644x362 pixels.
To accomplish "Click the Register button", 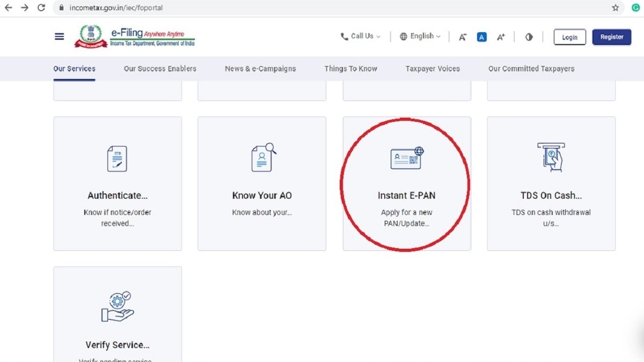I will 611,37.
